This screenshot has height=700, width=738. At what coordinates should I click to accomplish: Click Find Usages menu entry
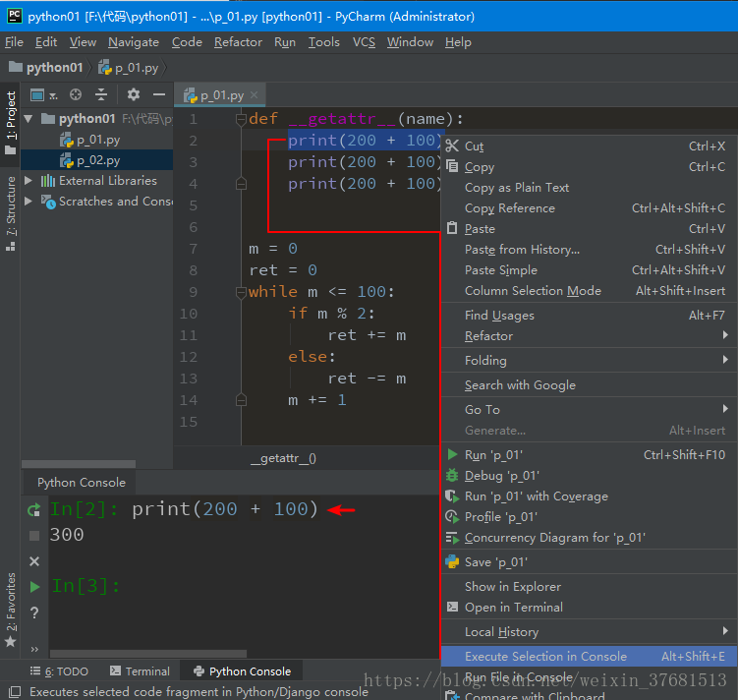[x=589, y=316]
